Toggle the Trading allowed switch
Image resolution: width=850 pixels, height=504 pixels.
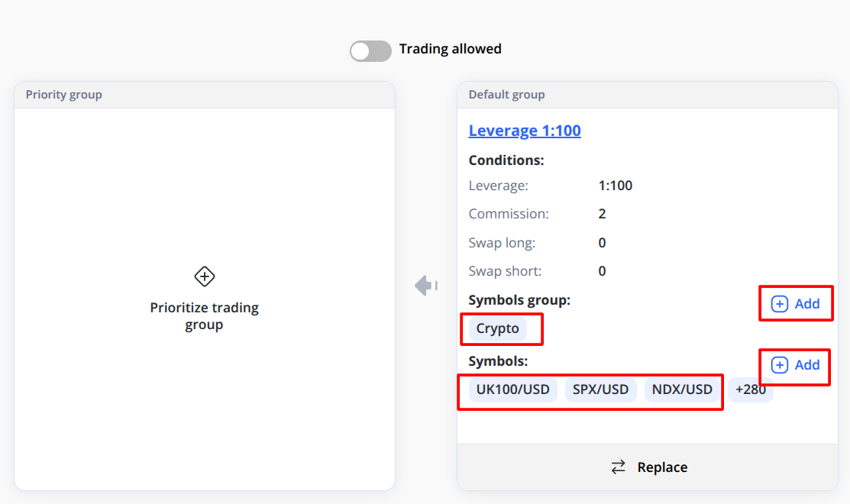370,51
